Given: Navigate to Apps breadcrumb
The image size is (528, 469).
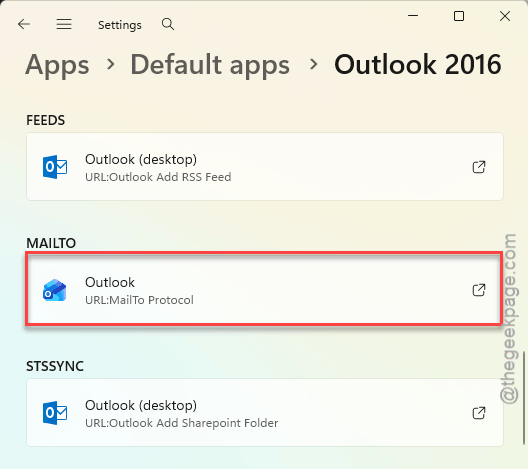Looking at the screenshot, I should click(x=58, y=65).
